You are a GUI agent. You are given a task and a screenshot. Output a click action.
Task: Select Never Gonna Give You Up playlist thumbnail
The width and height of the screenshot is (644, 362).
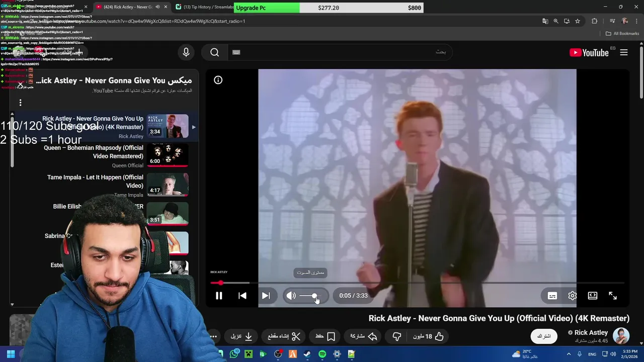(168, 126)
